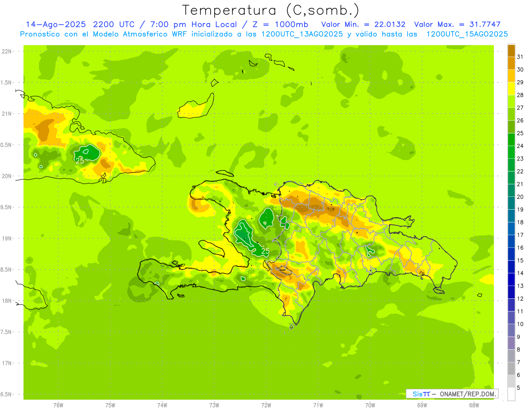Image resolution: width=532 pixels, height=411 pixels.
Task: Click the 25 contour label over Haiti
Action: (x=265, y=251)
